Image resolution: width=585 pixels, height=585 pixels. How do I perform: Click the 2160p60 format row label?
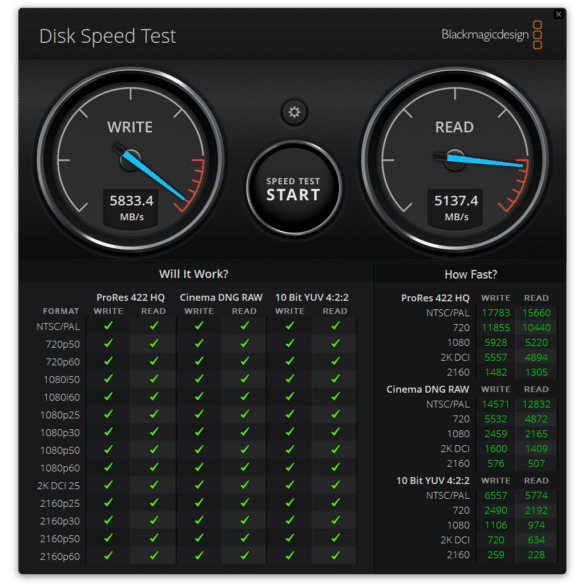(x=60, y=556)
